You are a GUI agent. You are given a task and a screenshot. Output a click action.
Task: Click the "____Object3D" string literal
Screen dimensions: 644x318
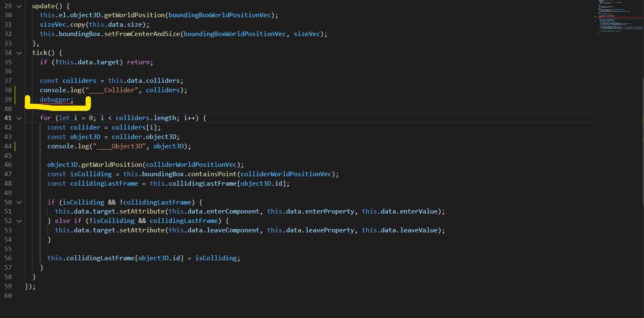(119, 146)
